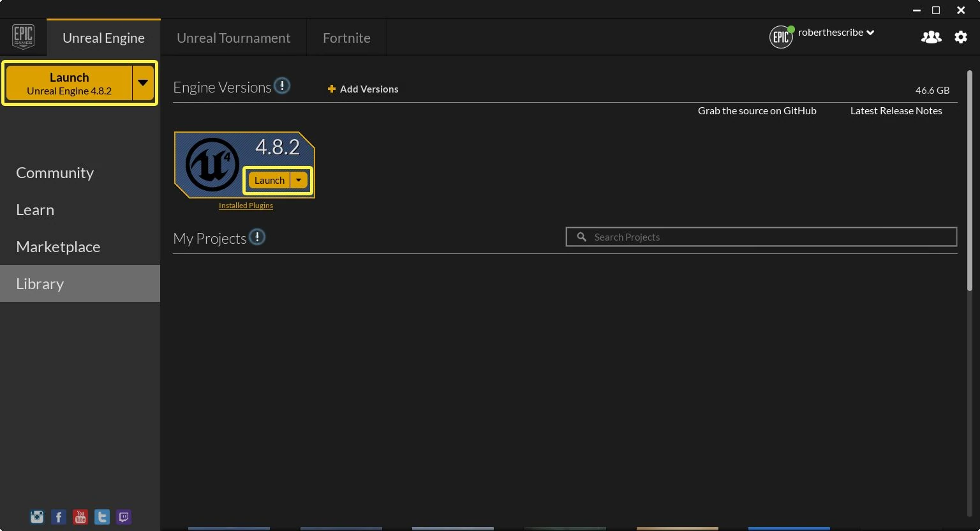Screen dimensions: 980x531
Task: Open the Grab the source on GitHub link
Action: tap(757, 110)
